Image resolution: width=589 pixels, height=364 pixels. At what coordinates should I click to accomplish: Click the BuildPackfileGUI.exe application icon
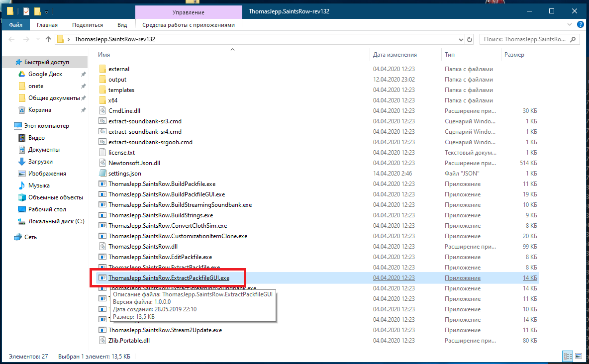[102, 194]
